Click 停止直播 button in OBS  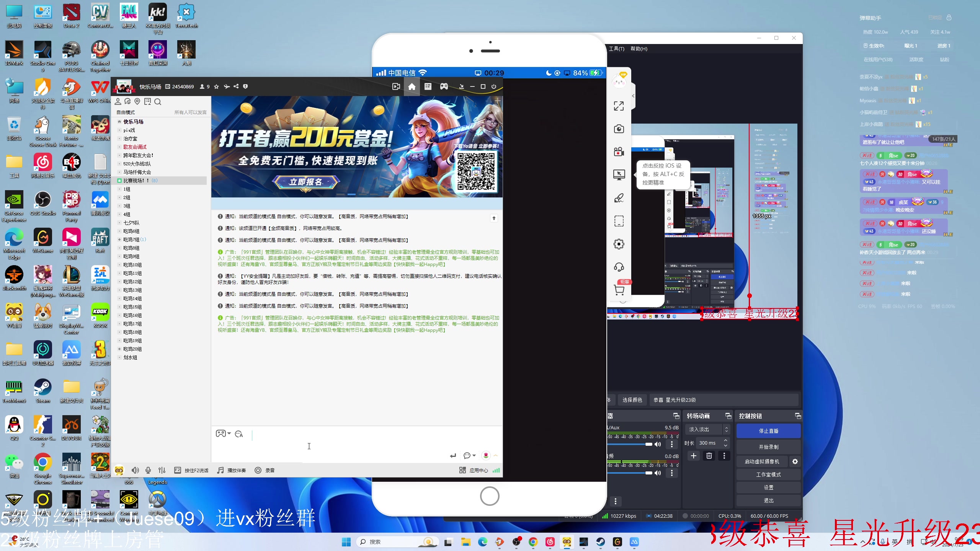pyautogui.click(x=769, y=431)
